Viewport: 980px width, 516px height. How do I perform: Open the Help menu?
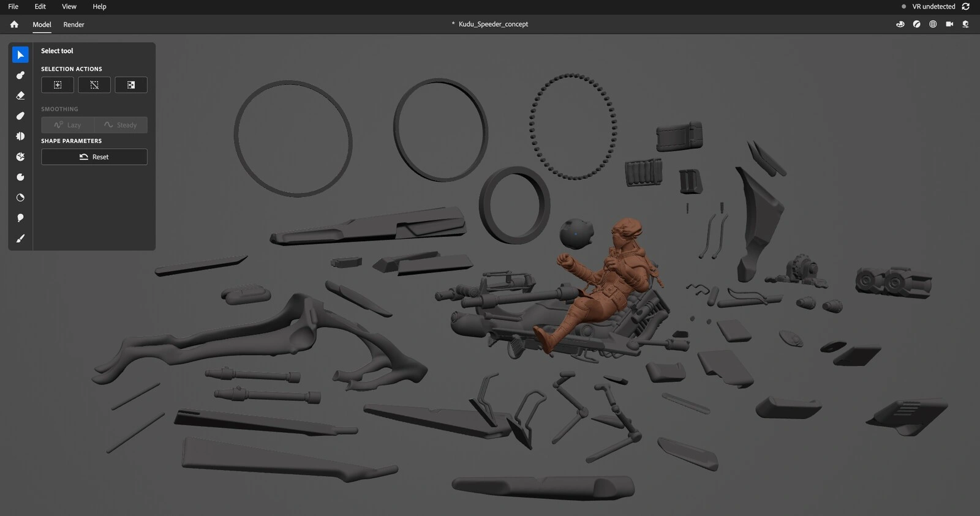point(99,7)
